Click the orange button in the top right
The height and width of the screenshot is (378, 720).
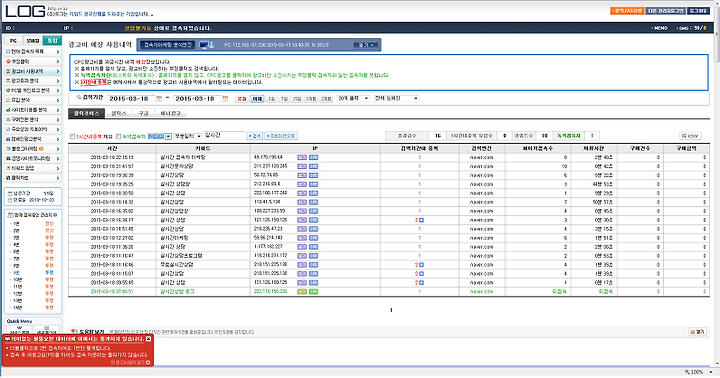[627, 11]
